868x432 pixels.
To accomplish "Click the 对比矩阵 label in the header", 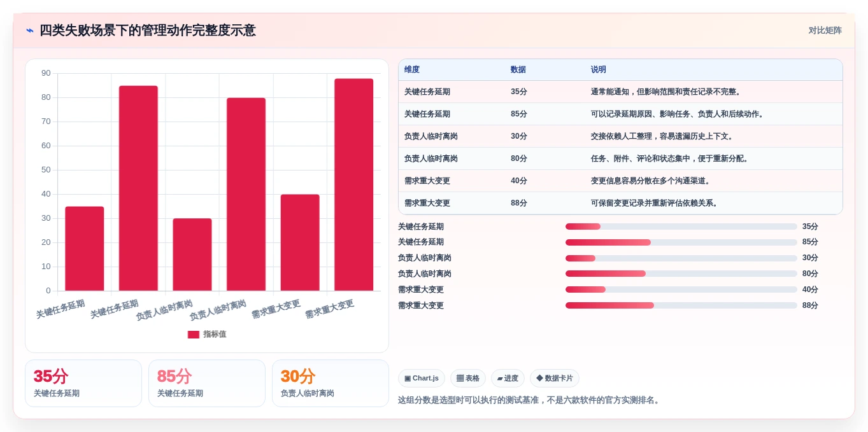I will 825,31.
